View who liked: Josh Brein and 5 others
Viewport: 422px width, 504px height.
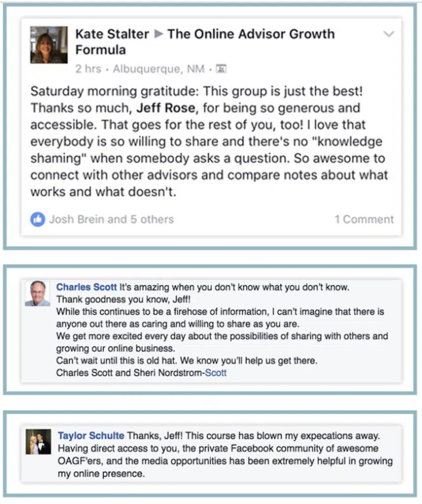tap(111, 220)
